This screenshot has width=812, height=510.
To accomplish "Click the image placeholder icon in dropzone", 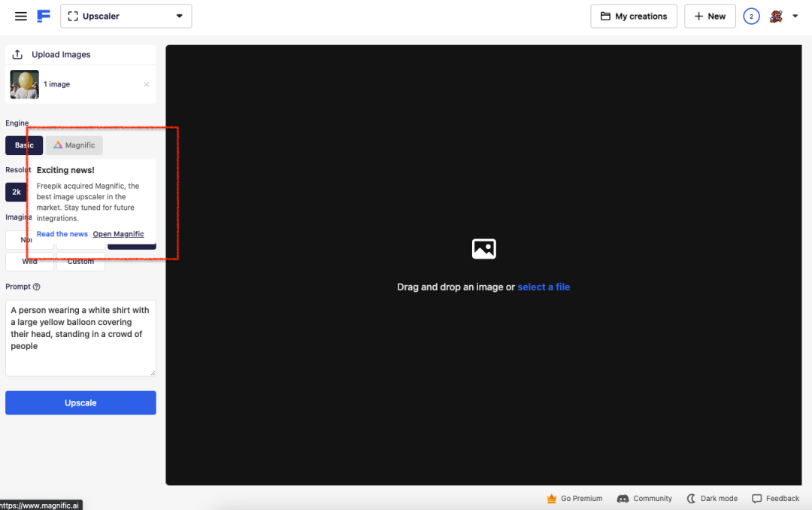I will pyautogui.click(x=483, y=249).
